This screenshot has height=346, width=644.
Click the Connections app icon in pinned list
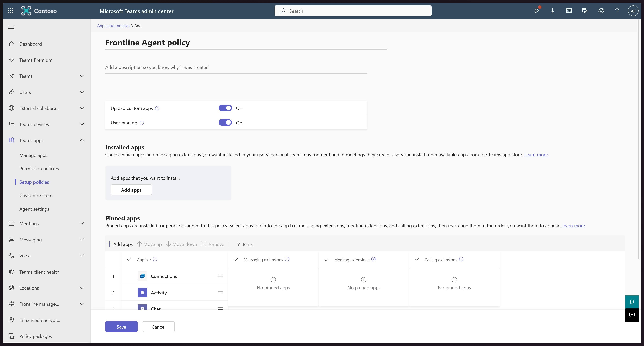pyautogui.click(x=142, y=276)
